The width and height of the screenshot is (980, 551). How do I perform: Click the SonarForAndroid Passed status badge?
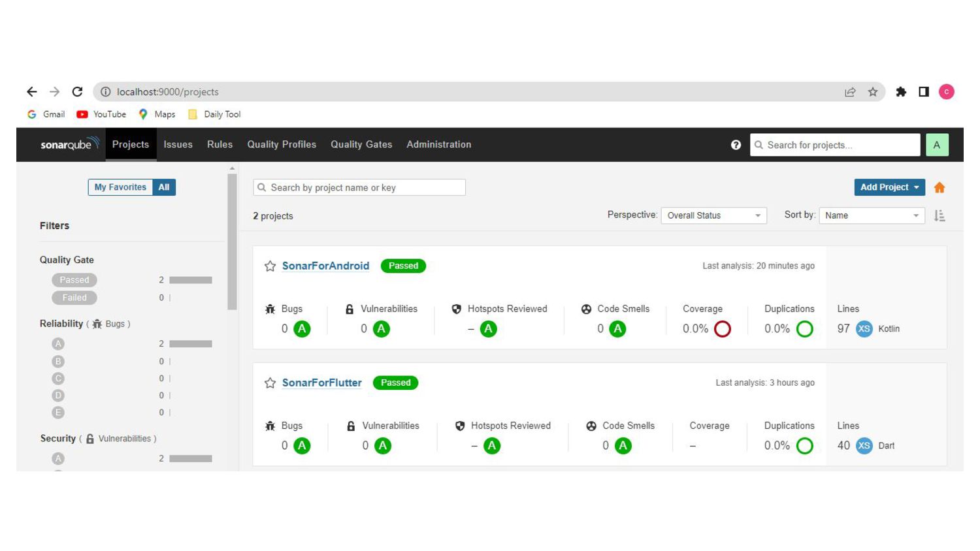coord(403,266)
